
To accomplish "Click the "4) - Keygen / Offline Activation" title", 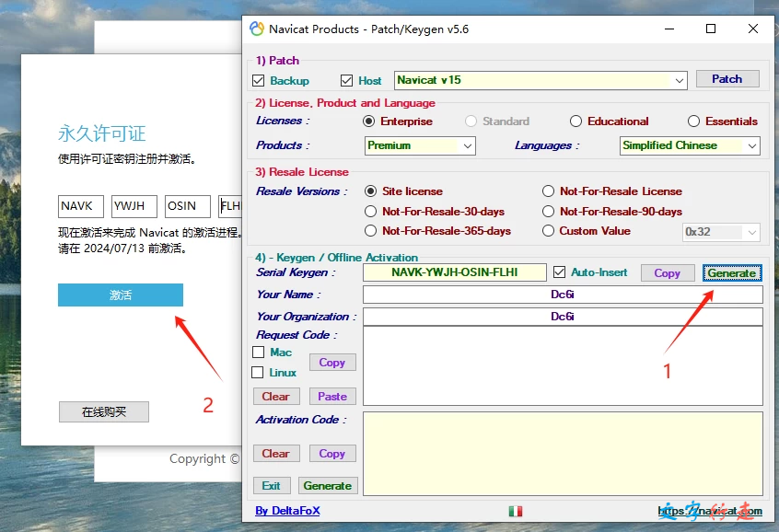I will (x=336, y=258).
